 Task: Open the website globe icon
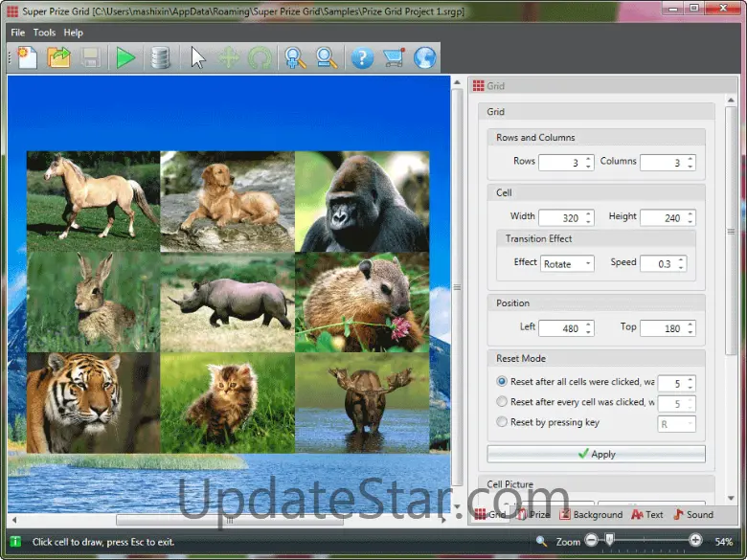coord(424,58)
